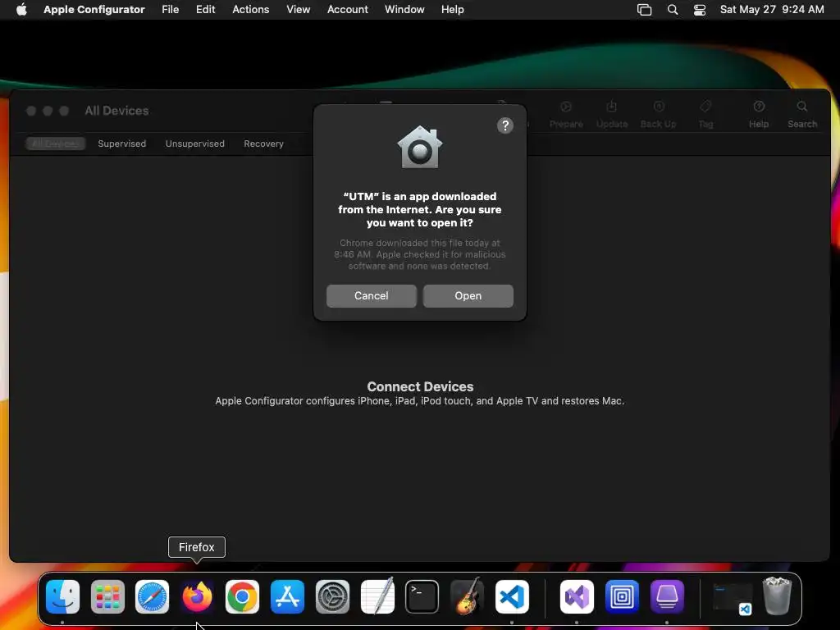Open Control Center in menu bar
The width and height of the screenshot is (840, 630).
700,10
